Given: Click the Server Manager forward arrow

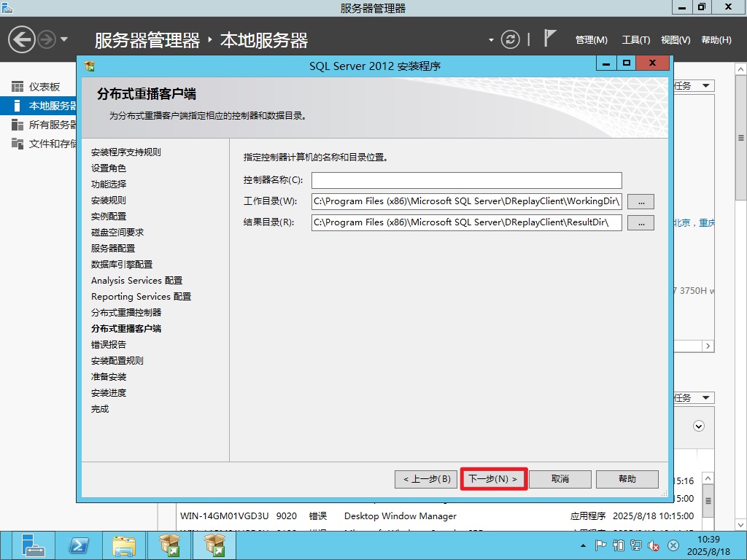Looking at the screenshot, I should pyautogui.click(x=47, y=39).
